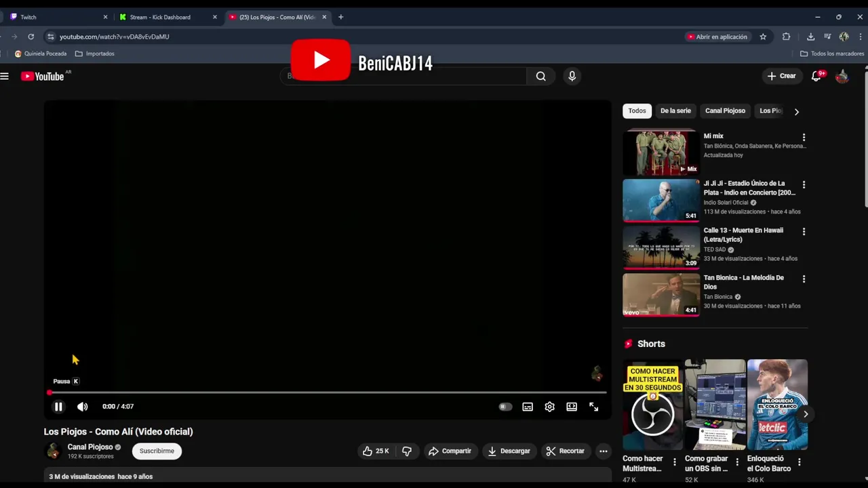Open the notifications bell
Screen dimensions: 868x488
point(816,76)
